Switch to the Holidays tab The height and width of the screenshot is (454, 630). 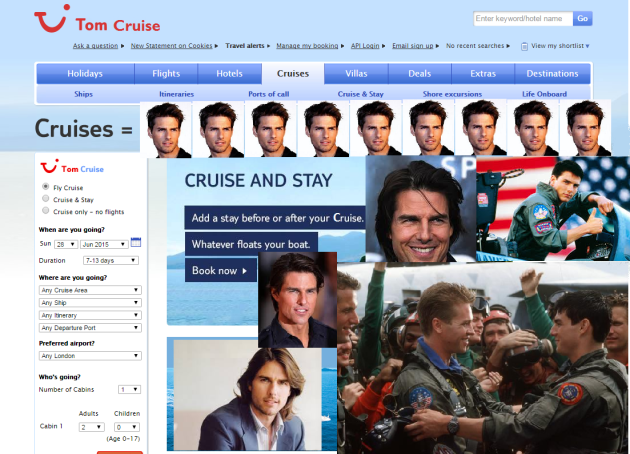85,74
